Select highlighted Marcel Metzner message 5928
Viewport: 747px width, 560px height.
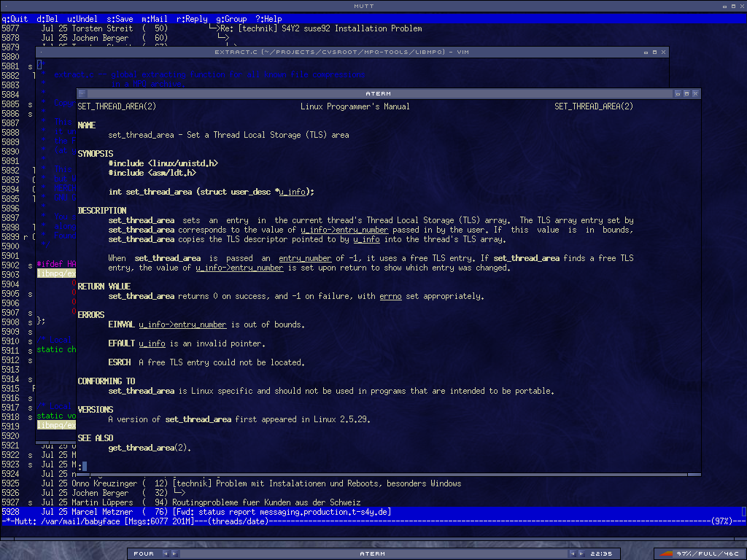373,513
